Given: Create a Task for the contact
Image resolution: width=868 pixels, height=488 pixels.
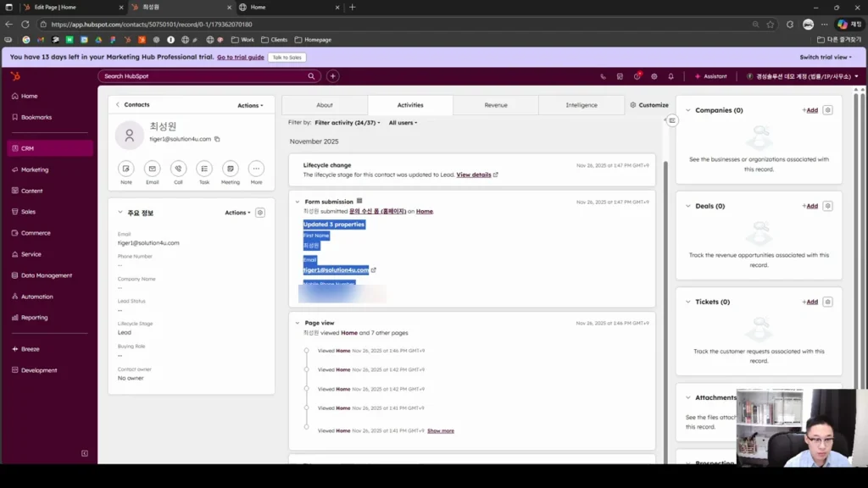Looking at the screenshot, I should tap(204, 169).
